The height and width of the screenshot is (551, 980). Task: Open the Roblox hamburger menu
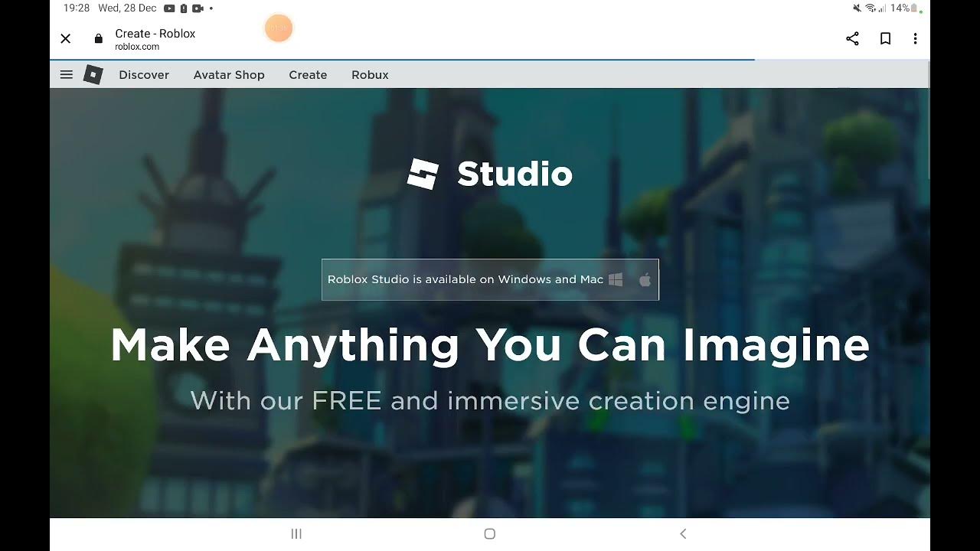click(67, 75)
